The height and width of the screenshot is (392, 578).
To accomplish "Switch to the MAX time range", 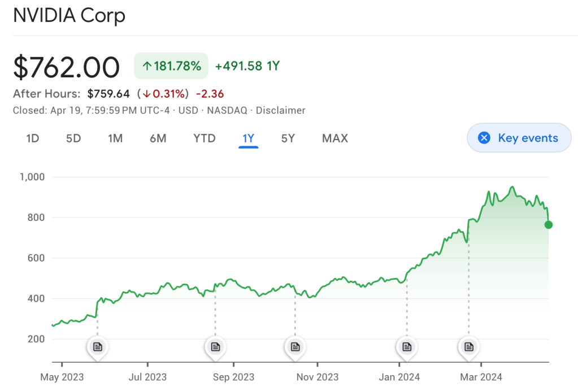I will (335, 138).
